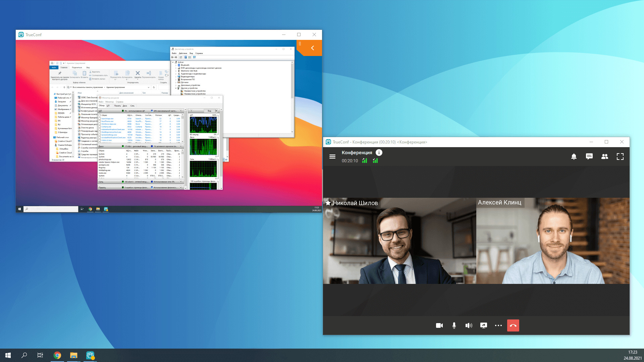The width and height of the screenshot is (644, 362).
Task: Select the photoshop.exe row in the Диск list
Action: [x=139, y=160]
